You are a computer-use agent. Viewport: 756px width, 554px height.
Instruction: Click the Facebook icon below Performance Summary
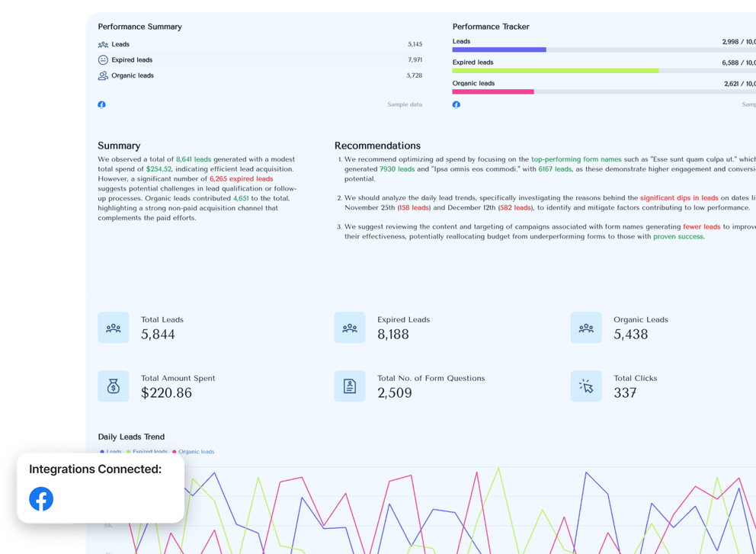(x=101, y=104)
